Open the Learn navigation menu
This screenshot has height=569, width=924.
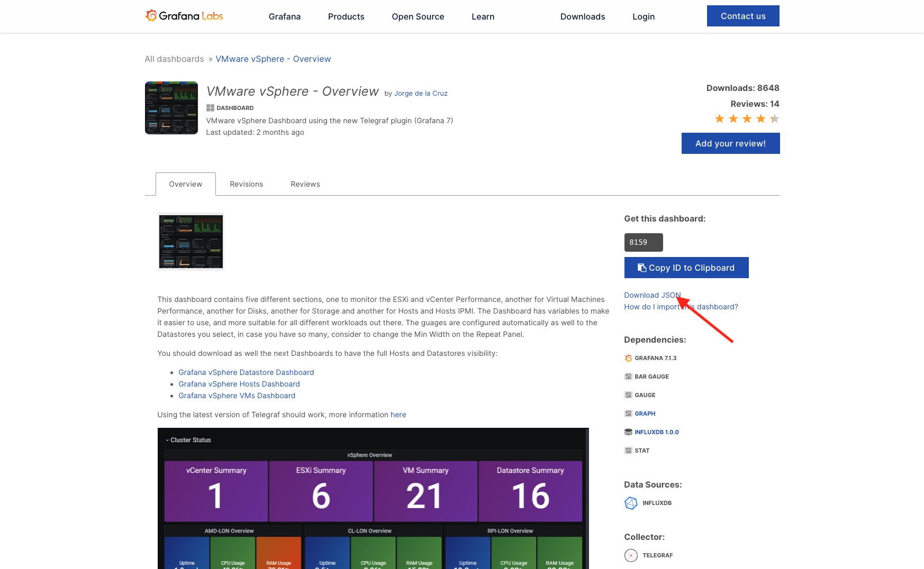tap(483, 16)
